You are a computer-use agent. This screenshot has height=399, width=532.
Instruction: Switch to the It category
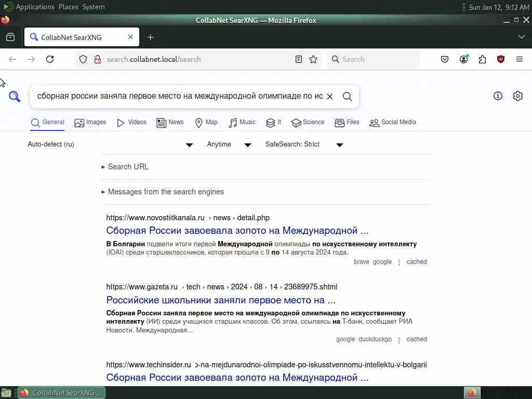tap(273, 123)
